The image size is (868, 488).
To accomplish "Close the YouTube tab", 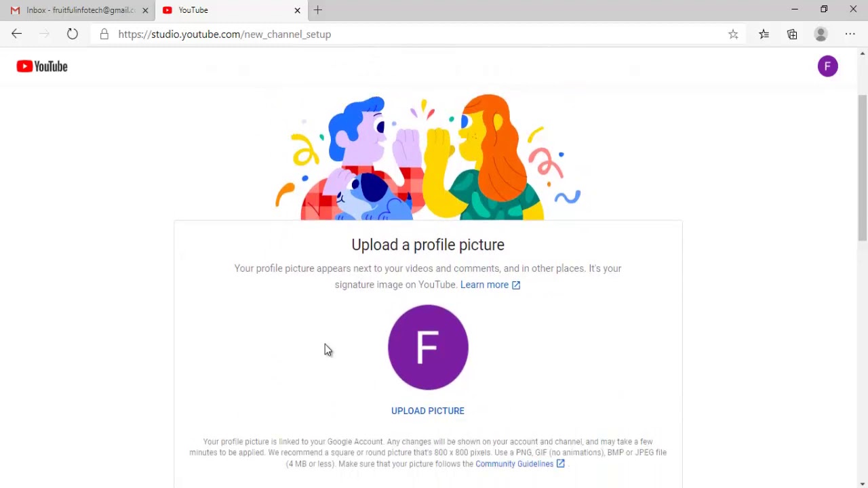I will [297, 10].
